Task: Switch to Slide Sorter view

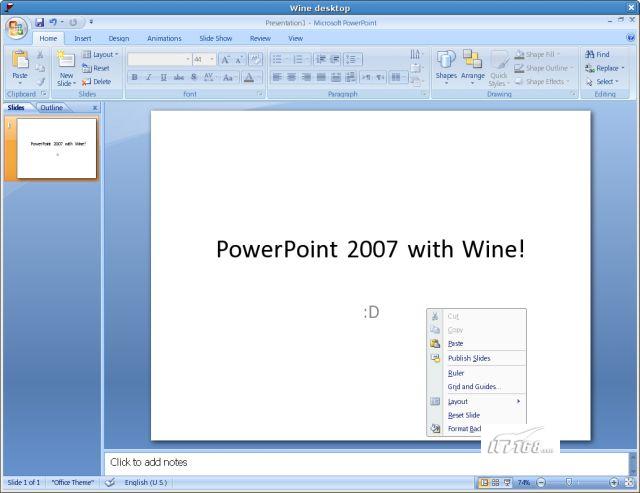Action: tap(496, 483)
